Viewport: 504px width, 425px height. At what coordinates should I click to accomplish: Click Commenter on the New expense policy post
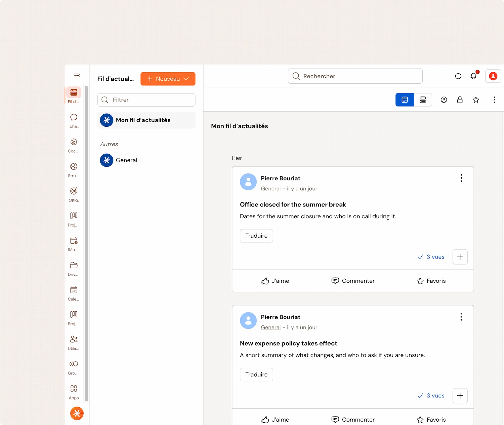tap(353, 420)
